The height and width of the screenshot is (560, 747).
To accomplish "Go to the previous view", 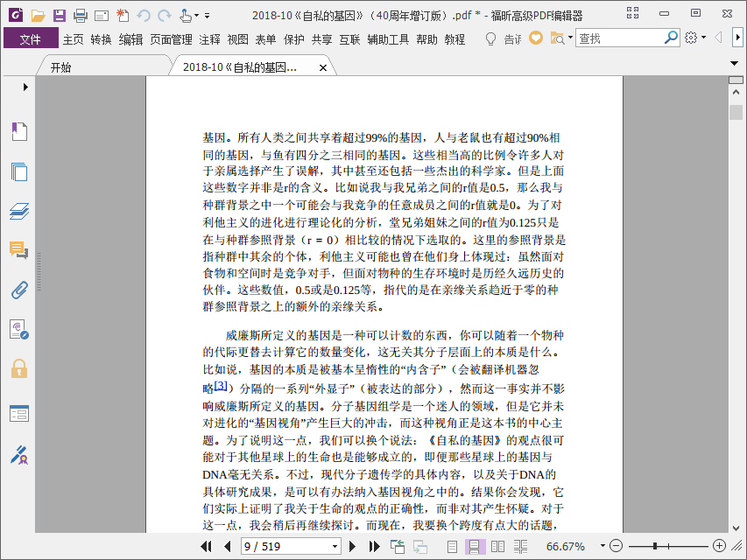I will point(398,546).
